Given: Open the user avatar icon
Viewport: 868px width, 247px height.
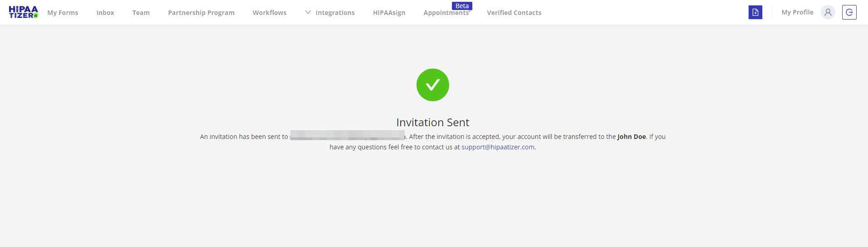Looking at the screenshot, I should [x=828, y=12].
